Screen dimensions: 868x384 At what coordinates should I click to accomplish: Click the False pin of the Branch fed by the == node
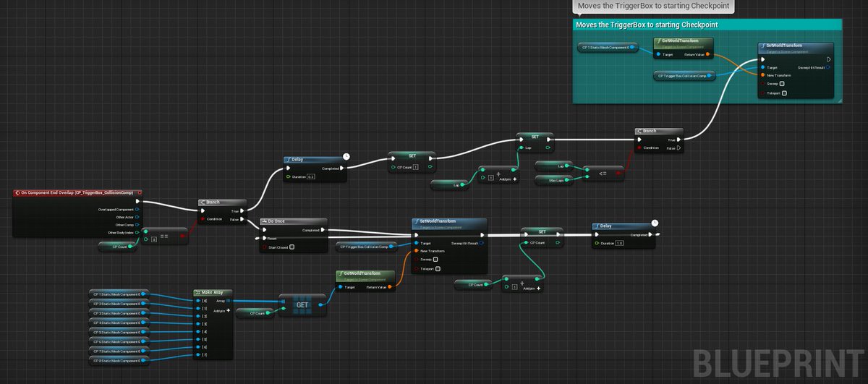click(241, 218)
